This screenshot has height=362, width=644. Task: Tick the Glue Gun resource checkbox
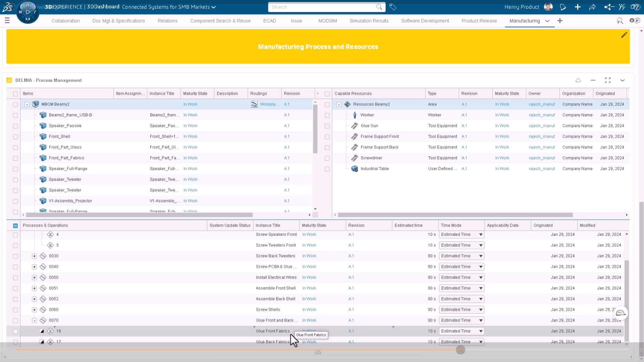(x=327, y=126)
